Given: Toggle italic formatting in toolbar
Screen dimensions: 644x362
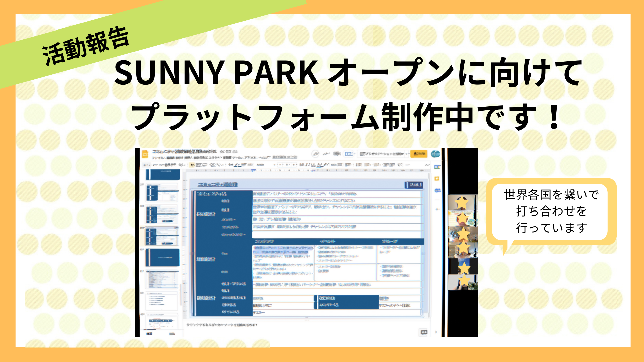Looking at the screenshot, I should pyautogui.click(x=308, y=165).
